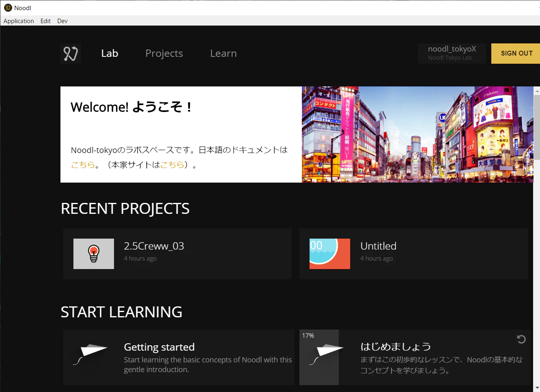Open the Dev menu
The height and width of the screenshot is (392, 540).
(x=62, y=21)
